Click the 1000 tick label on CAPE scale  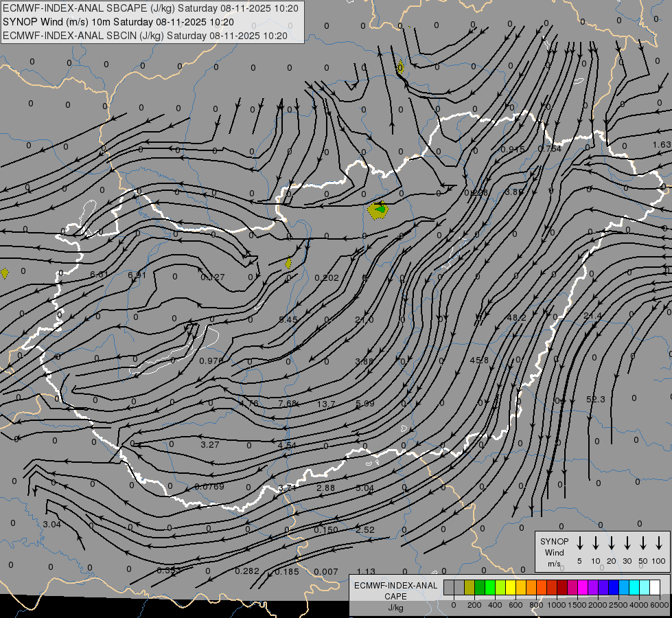(556, 605)
